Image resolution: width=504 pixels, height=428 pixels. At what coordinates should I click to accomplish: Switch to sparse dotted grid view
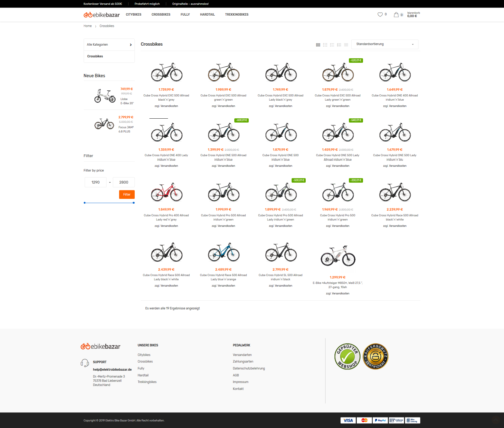(325, 45)
